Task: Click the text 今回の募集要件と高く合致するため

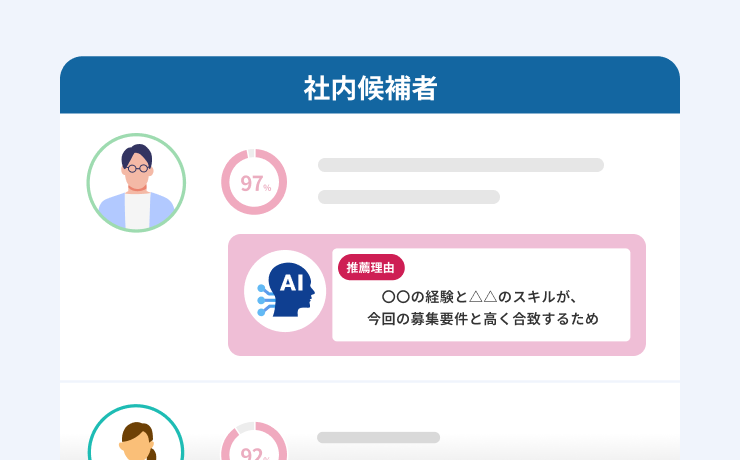Action: point(482,319)
